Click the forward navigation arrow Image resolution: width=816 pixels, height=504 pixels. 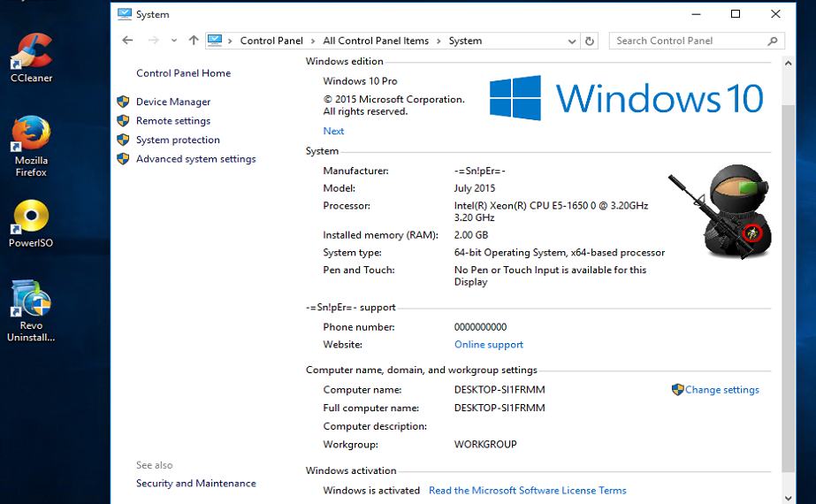tap(153, 40)
